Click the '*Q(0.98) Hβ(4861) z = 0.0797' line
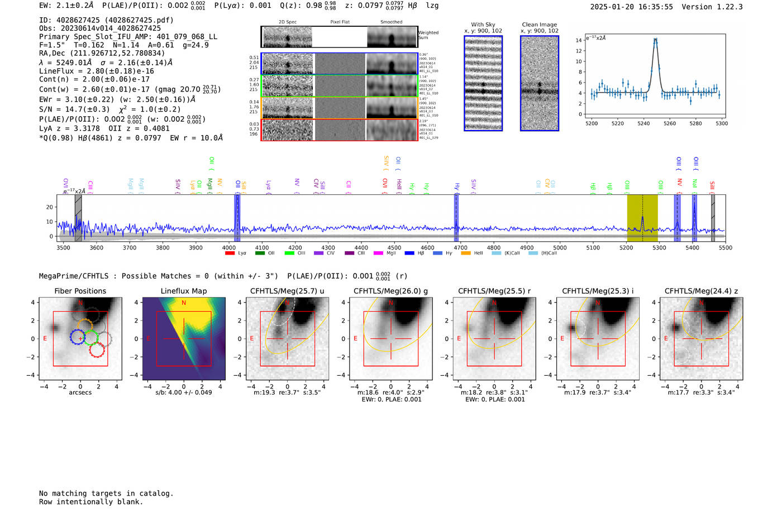The width and height of the screenshot is (782, 532). (100, 138)
